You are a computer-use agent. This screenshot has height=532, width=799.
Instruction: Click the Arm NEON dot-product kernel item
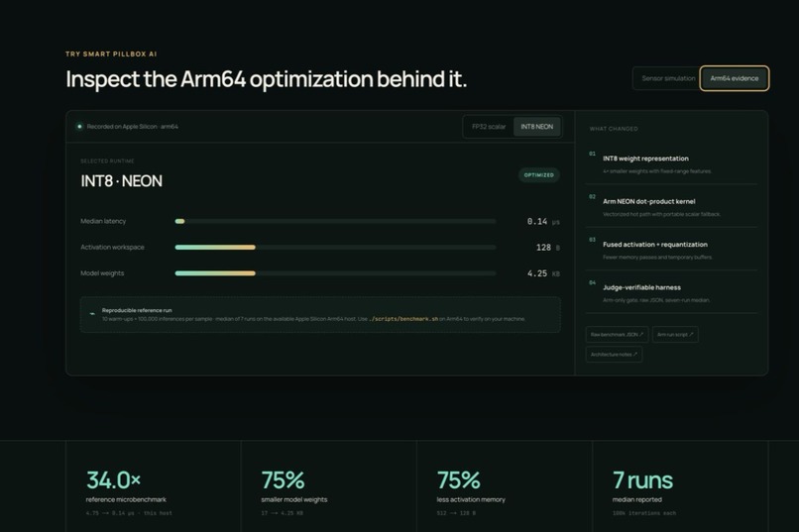coord(671,206)
